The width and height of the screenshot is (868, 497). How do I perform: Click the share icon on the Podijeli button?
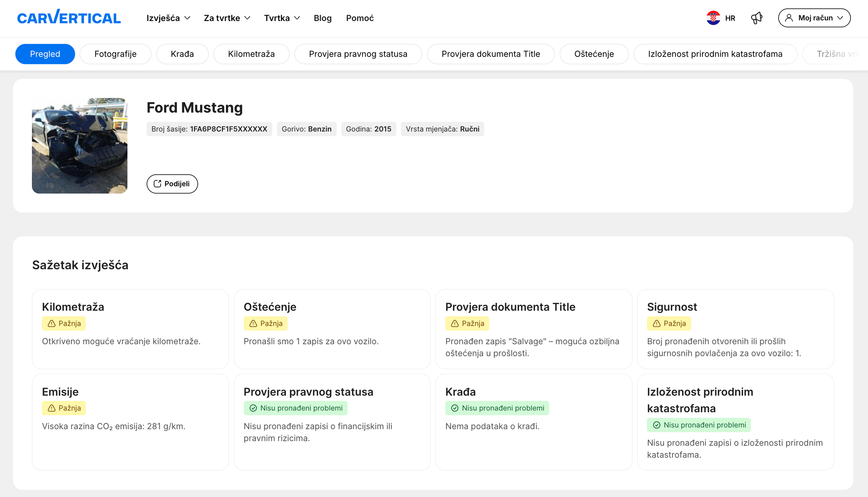pyautogui.click(x=157, y=184)
